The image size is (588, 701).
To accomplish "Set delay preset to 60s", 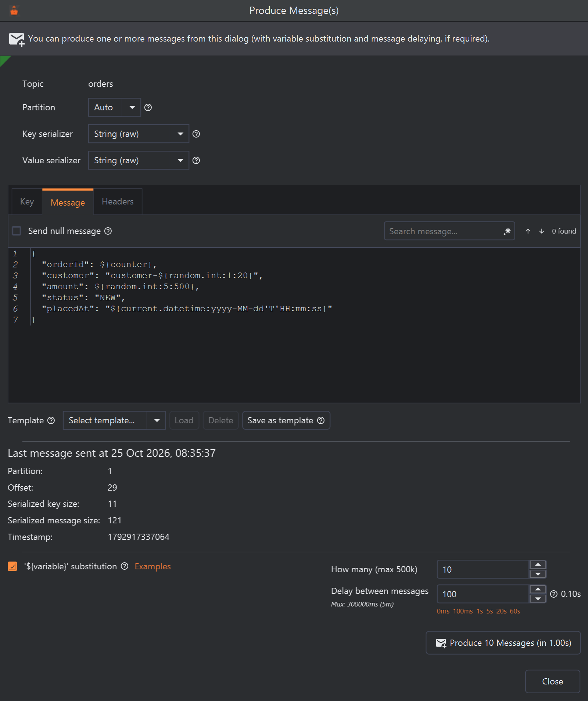I will (514, 611).
